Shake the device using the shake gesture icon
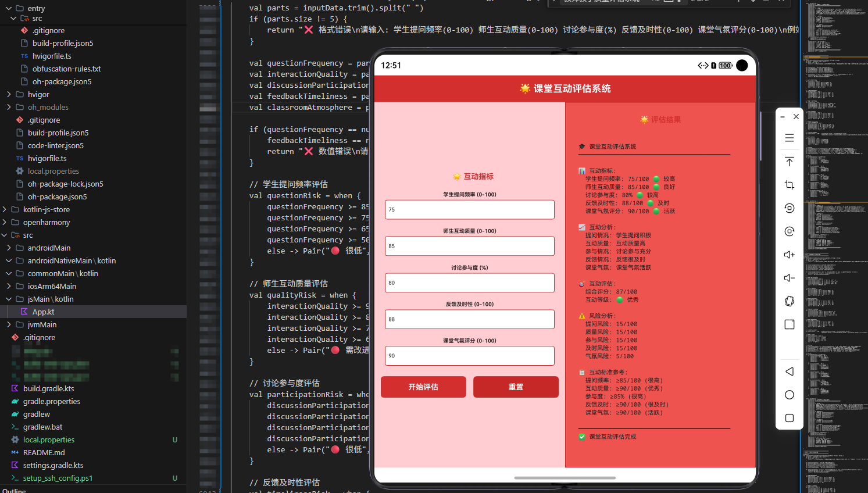Screen dimensions: 868x493 tap(789, 301)
